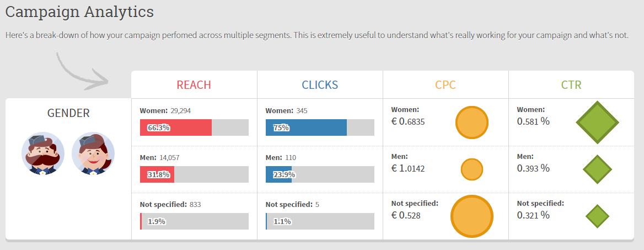The image size is (644, 250).
Task: Click the Men CTR green diamond
Action: tap(597, 169)
